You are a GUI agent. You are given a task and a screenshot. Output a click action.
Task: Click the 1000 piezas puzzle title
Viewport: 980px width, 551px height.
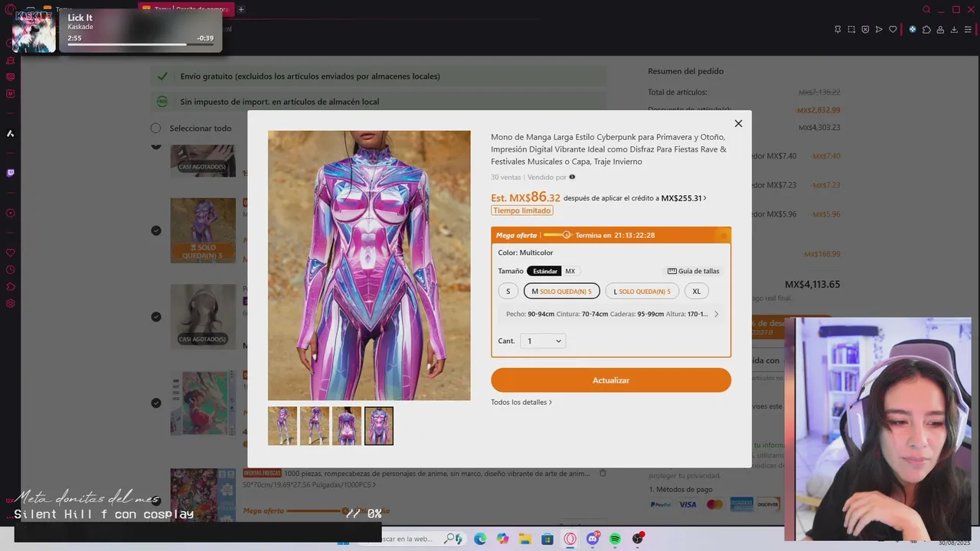[436, 474]
